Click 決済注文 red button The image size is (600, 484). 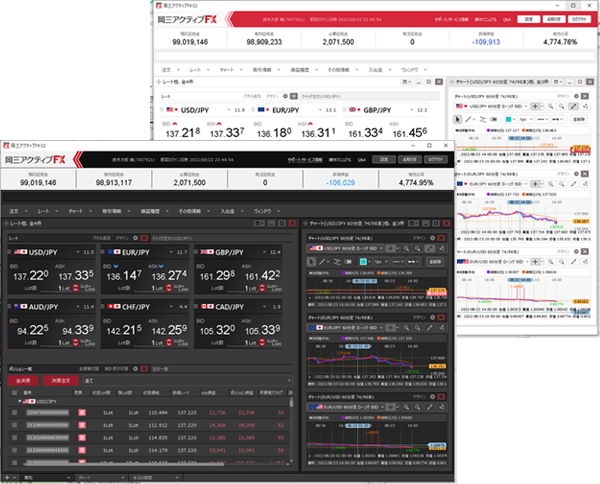click(61, 381)
